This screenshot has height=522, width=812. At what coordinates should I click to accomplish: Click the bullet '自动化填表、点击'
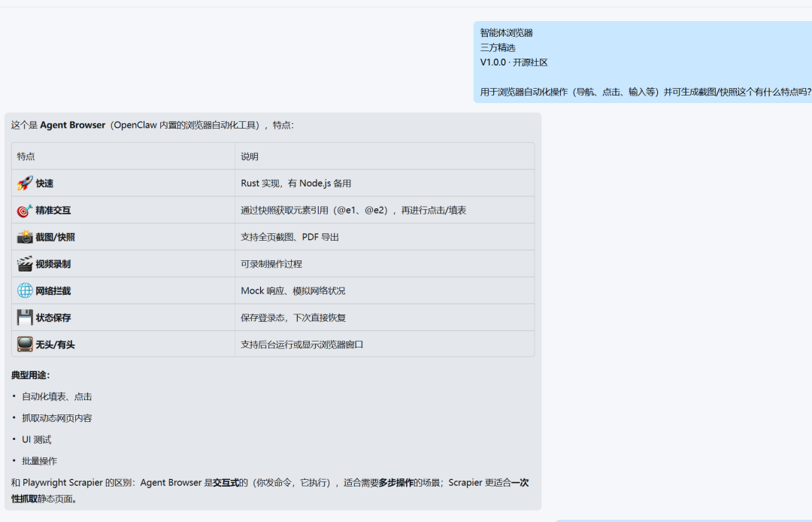tap(57, 396)
